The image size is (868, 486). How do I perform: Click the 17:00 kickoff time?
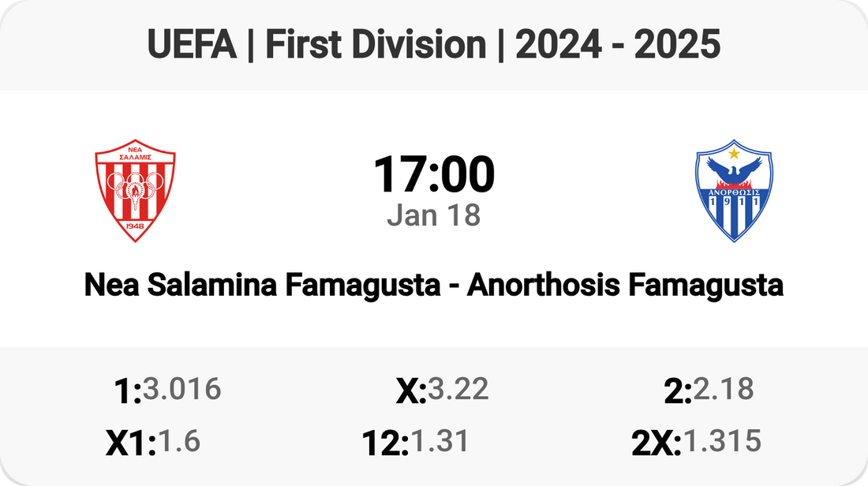(433, 174)
